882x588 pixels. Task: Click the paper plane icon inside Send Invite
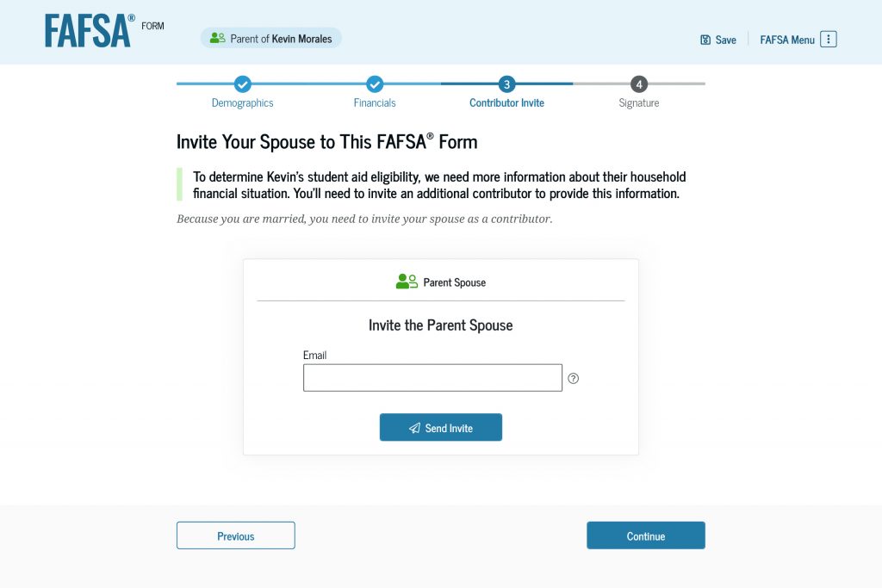[x=413, y=427]
